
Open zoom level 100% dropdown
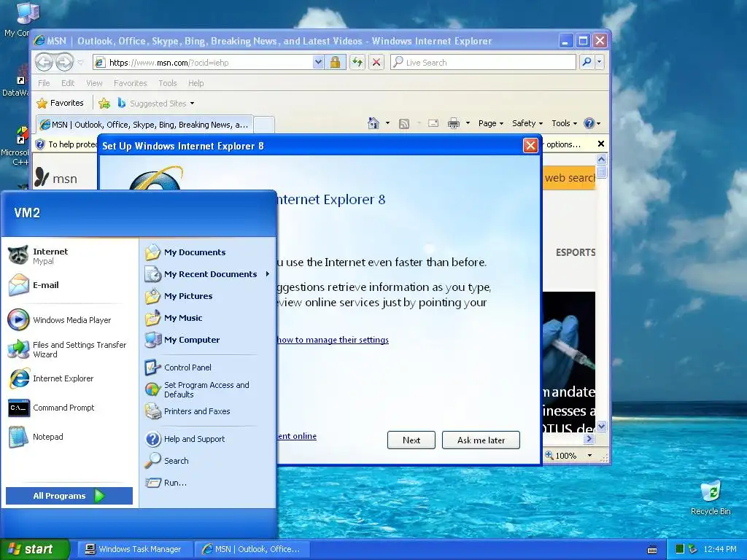click(x=589, y=456)
